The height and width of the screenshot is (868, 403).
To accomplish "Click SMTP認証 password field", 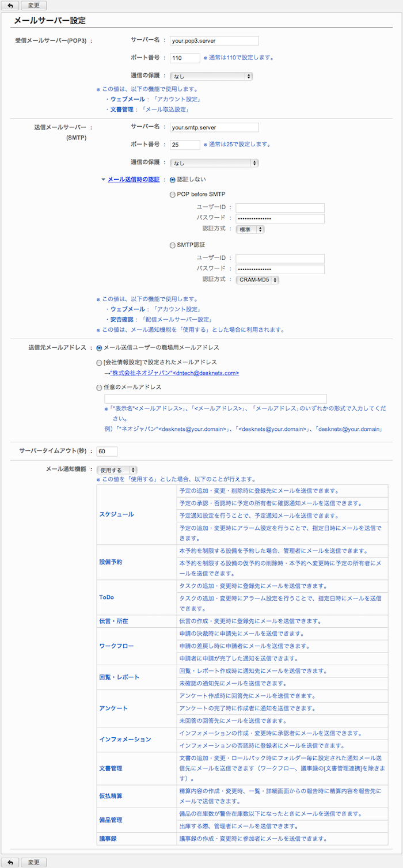I will point(280,269).
